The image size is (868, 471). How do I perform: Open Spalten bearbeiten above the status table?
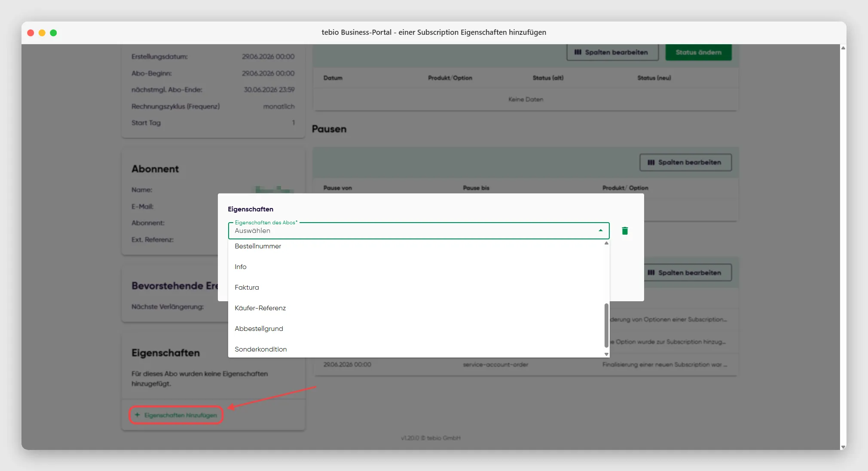click(612, 52)
